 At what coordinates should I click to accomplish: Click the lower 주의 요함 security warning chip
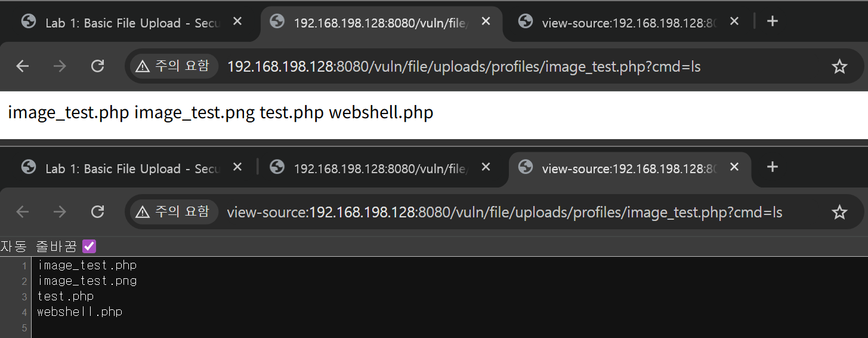point(173,212)
